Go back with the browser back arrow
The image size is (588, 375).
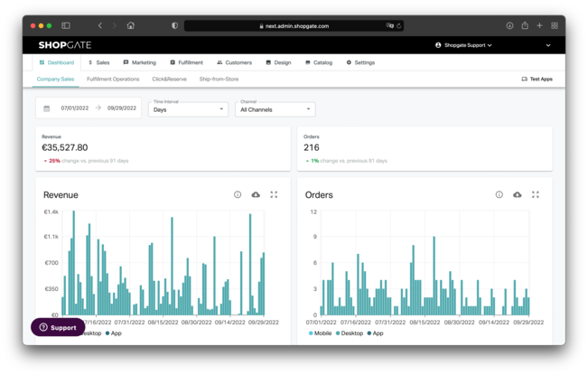point(99,25)
